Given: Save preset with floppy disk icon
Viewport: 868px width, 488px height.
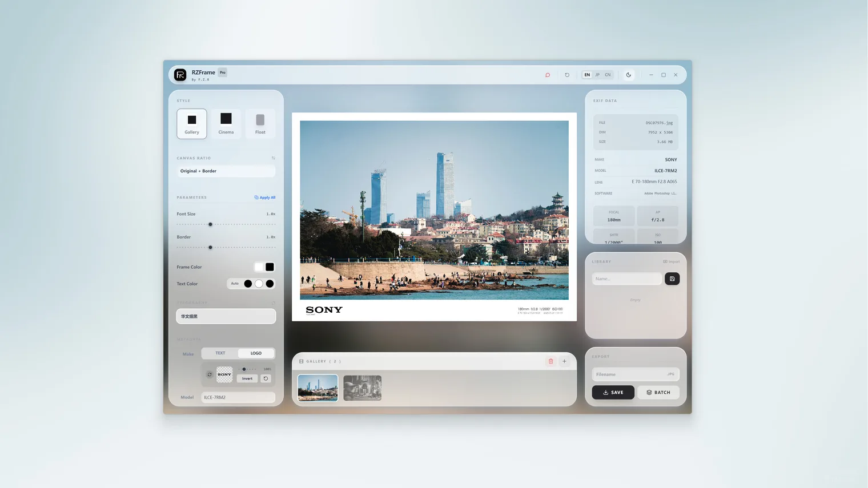Looking at the screenshot, I should click(x=672, y=279).
